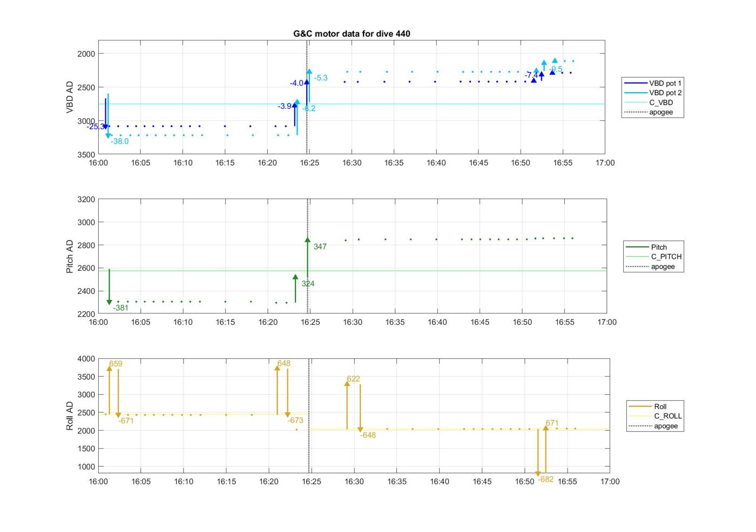Click the "-6.2" VBD data label
The width and height of the screenshot is (756, 532).
point(309,108)
